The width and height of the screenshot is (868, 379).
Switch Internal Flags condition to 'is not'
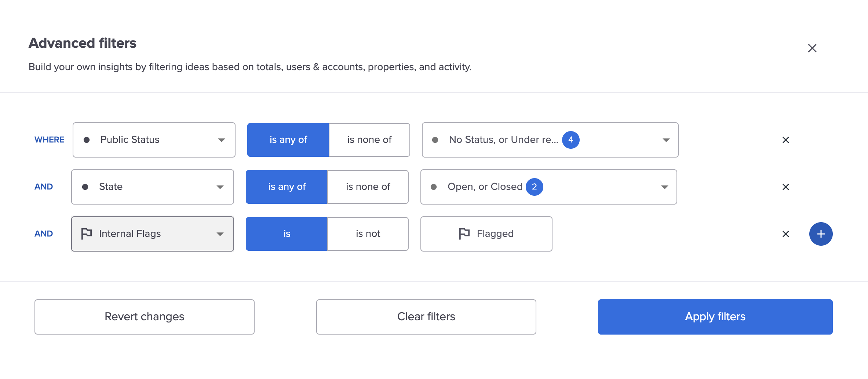point(368,234)
